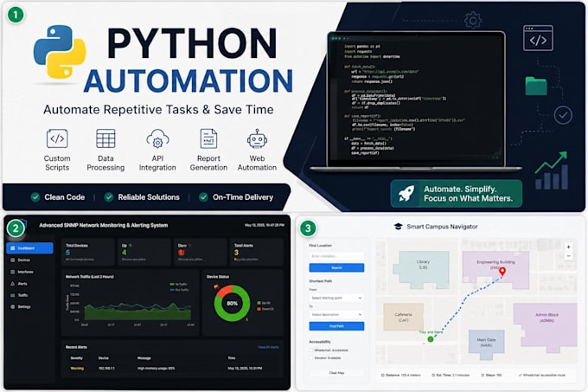The width and height of the screenshot is (588, 392).
Task: Open the View All Alerts link
Action: (x=269, y=347)
